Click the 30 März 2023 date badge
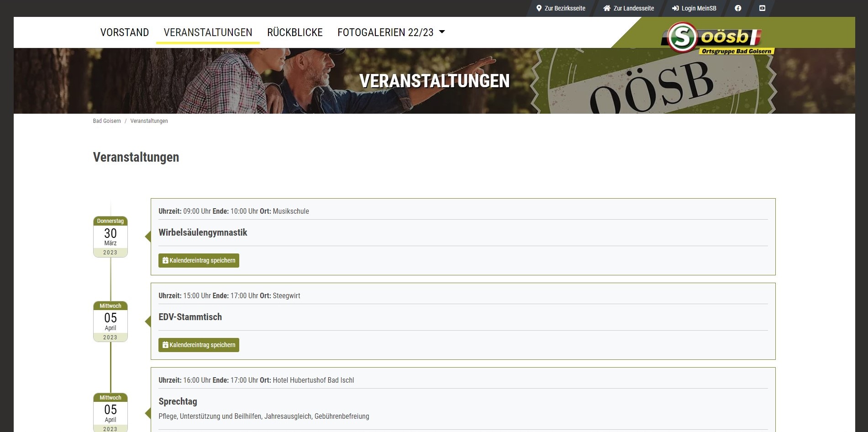 point(110,237)
